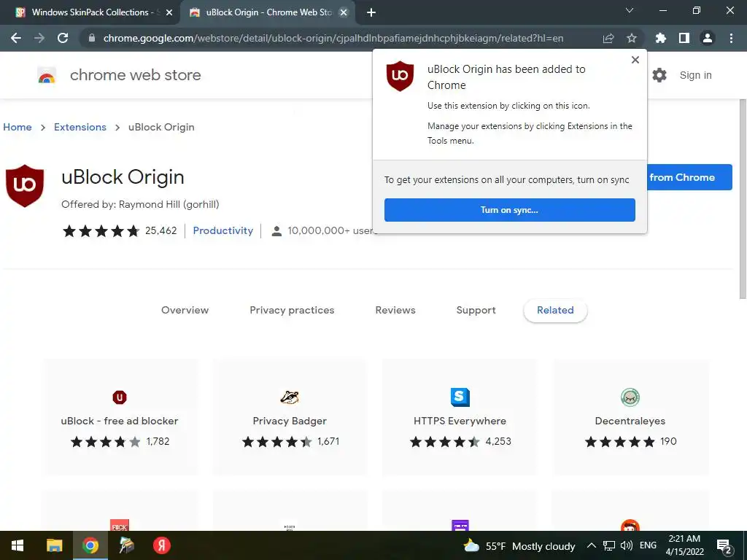Open the Chrome profile avatar

pos(708,38)
